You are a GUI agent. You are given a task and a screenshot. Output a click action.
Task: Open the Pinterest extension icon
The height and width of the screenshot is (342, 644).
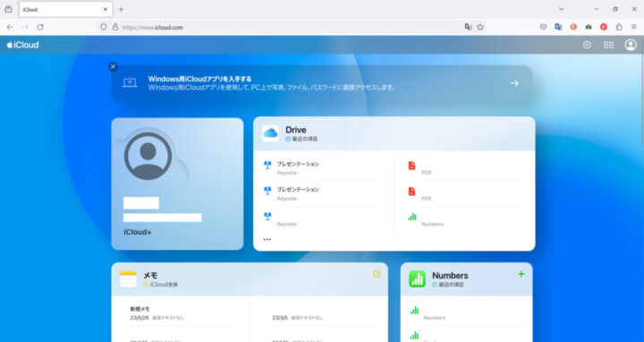[604, 27]
